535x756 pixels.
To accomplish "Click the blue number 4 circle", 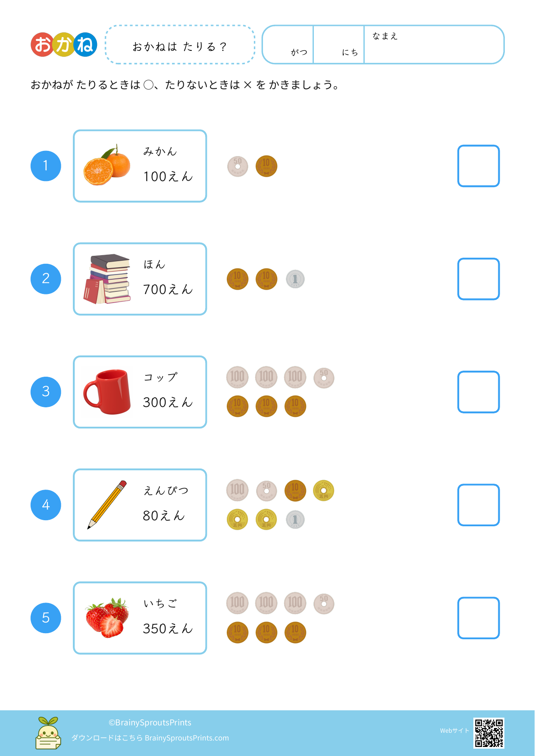I will (46, 505).
